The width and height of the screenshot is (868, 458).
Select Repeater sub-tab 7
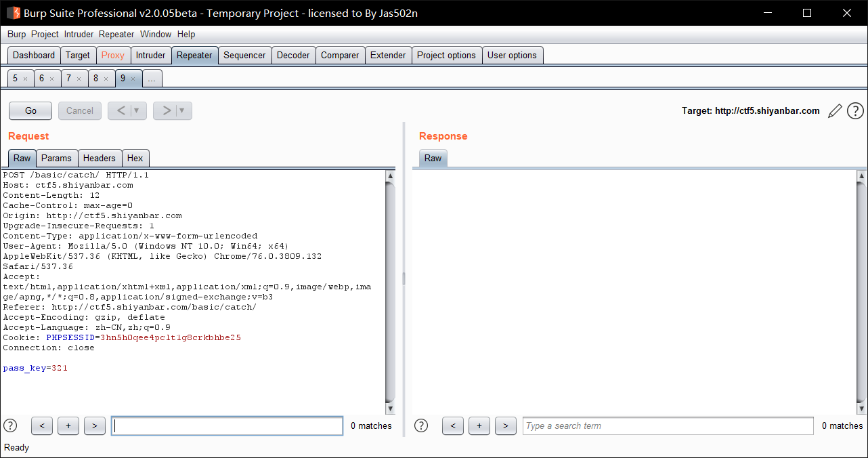coord(68,79)
